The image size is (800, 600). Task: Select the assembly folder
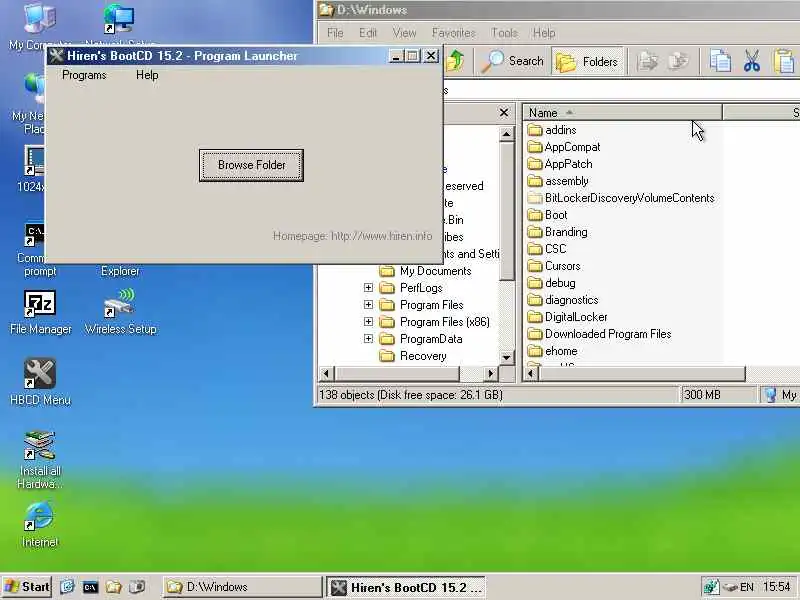[x=558, y=181]
